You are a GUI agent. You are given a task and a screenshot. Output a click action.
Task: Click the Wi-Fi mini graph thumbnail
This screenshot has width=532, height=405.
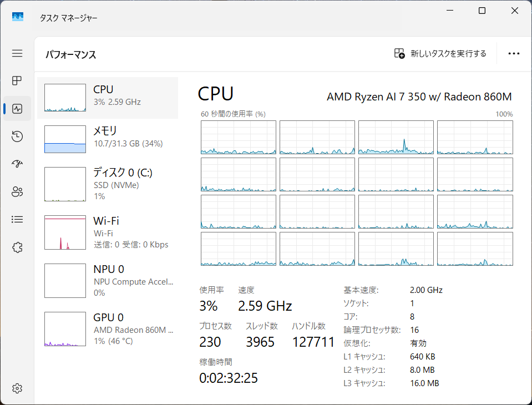(65, 232)
